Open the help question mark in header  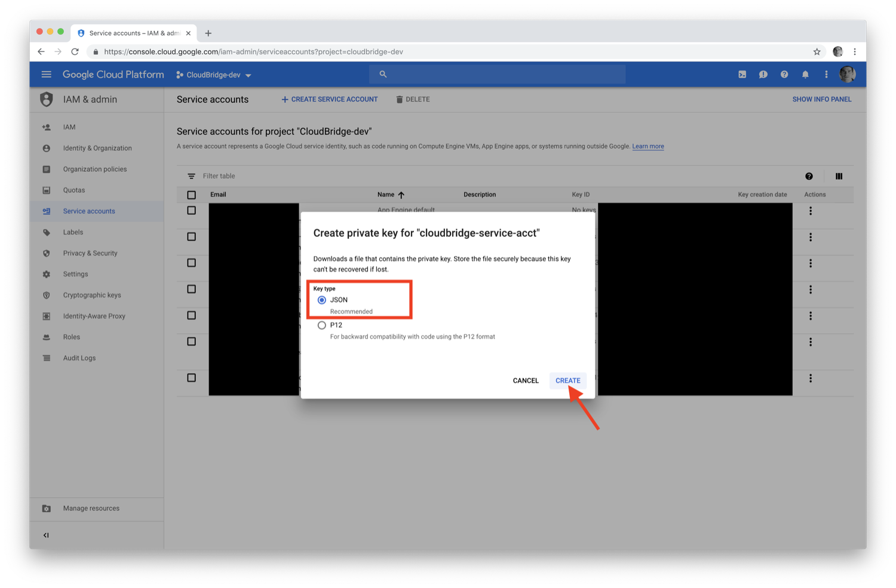pos(784,75)
